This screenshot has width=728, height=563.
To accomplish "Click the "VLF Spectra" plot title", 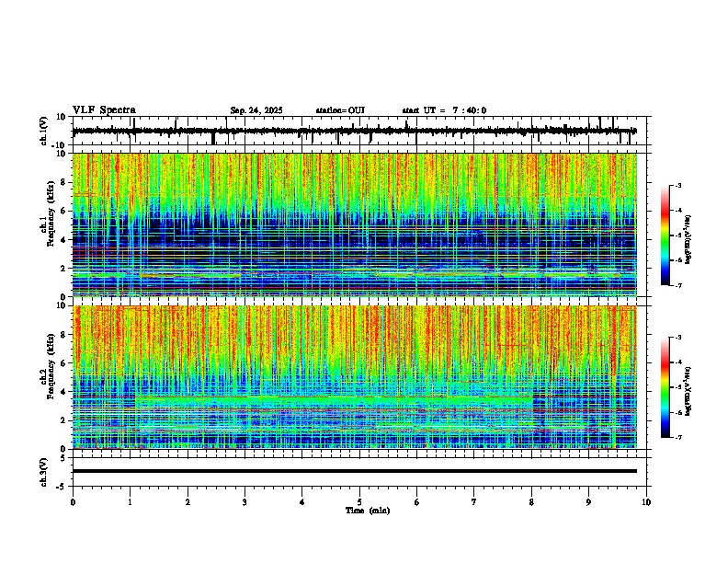I will (104, 110).
